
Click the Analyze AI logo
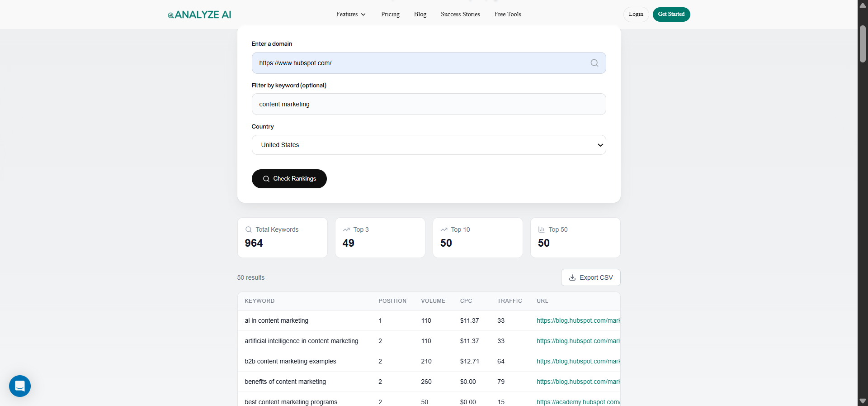pyautogui.click(x=199, y=14)
